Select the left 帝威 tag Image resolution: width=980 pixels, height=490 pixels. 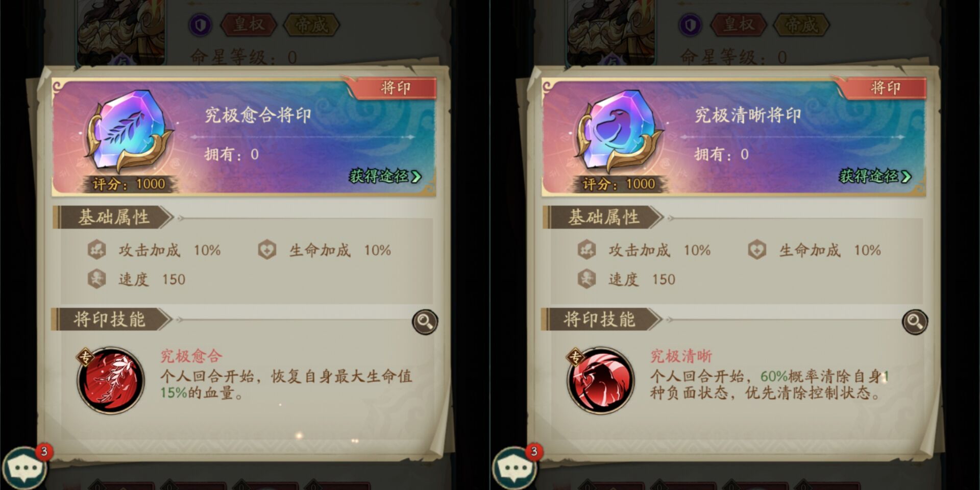tap(311, 24)
